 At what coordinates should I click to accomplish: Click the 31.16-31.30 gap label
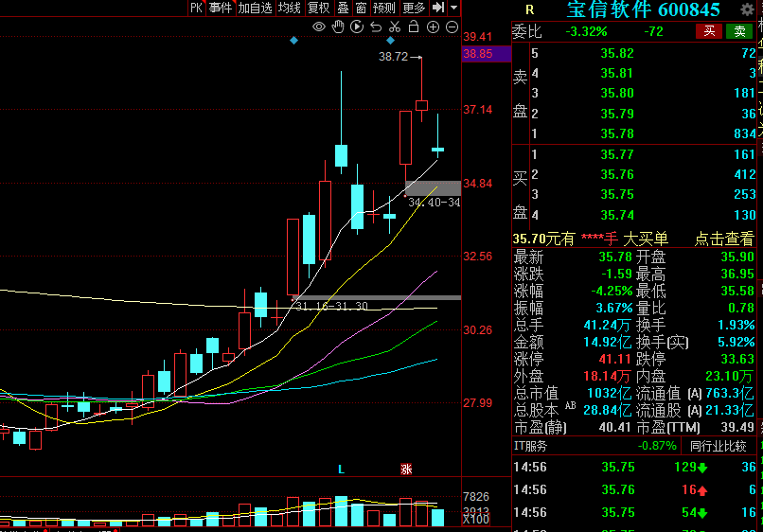click(x=332, y=306)
